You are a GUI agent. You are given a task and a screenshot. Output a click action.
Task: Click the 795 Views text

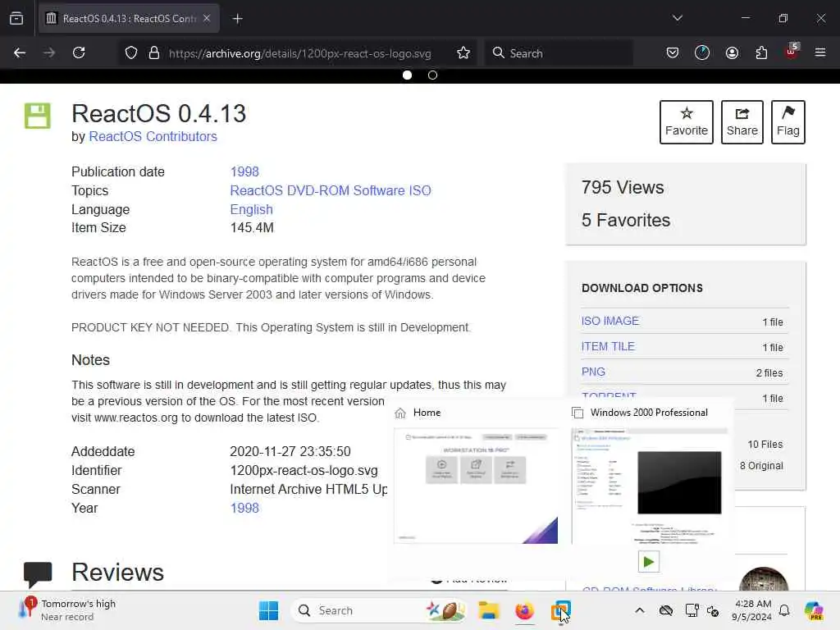tap(623, 188)
